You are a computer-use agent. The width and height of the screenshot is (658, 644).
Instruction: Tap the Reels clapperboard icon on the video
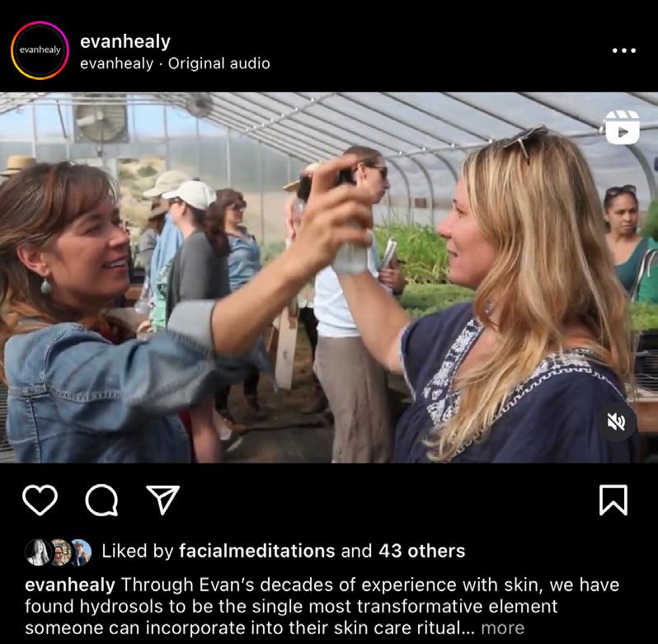click(623, 127)
